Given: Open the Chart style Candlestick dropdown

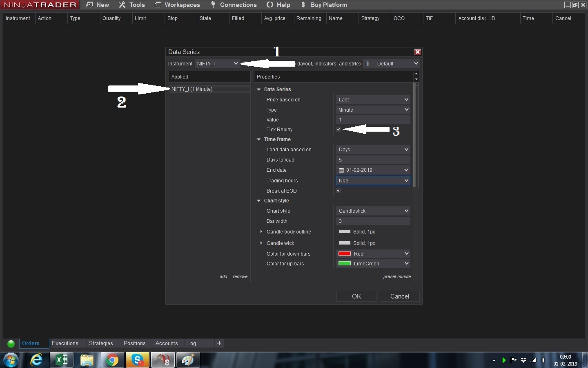Looking at the screenshot, I should click(x=373, y=211).
